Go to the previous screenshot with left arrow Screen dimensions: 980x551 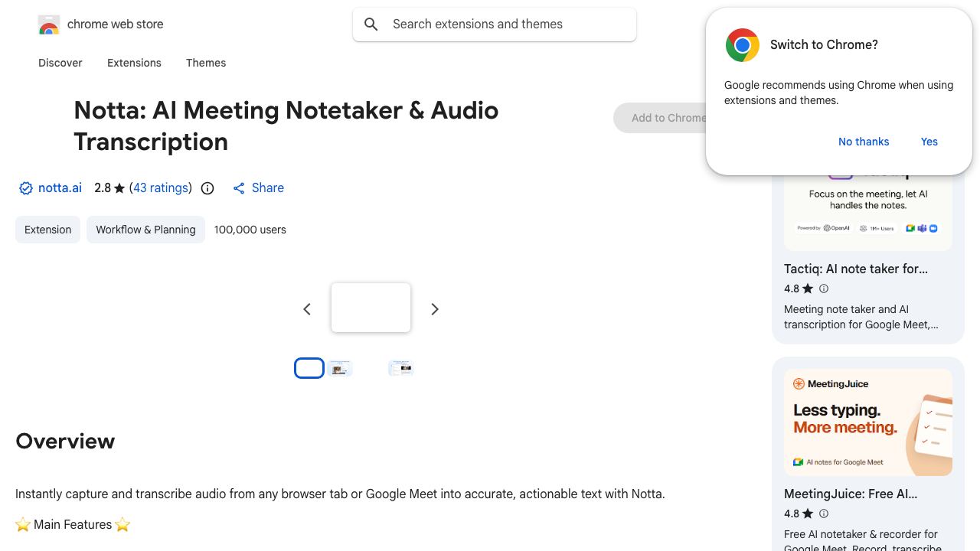tap(307, 309)
